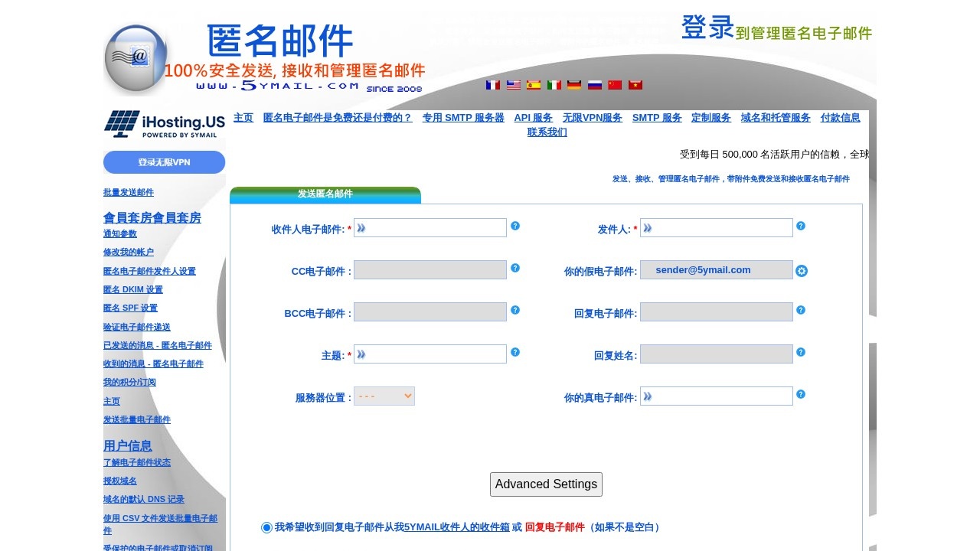Click the United States flag icon
The width and height of the screenshot is (980, 551).
[513, 85]
